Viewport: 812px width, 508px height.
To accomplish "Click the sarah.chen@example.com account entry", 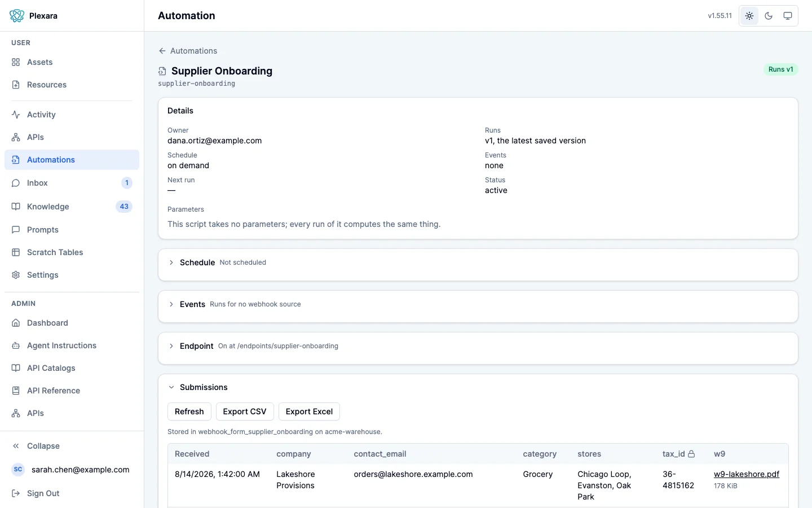I will 72,470.
